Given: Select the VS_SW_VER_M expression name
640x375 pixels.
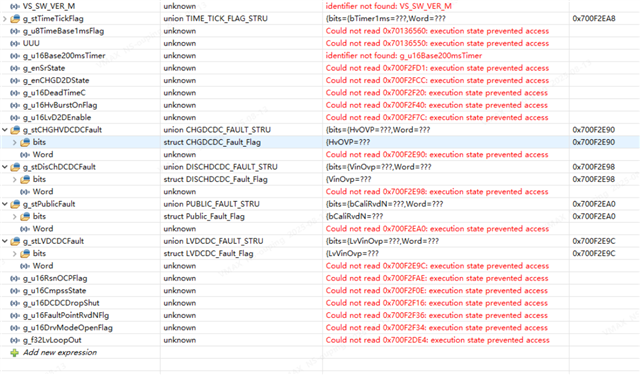Looking at the screenshot, I should [x=49, y=7].
